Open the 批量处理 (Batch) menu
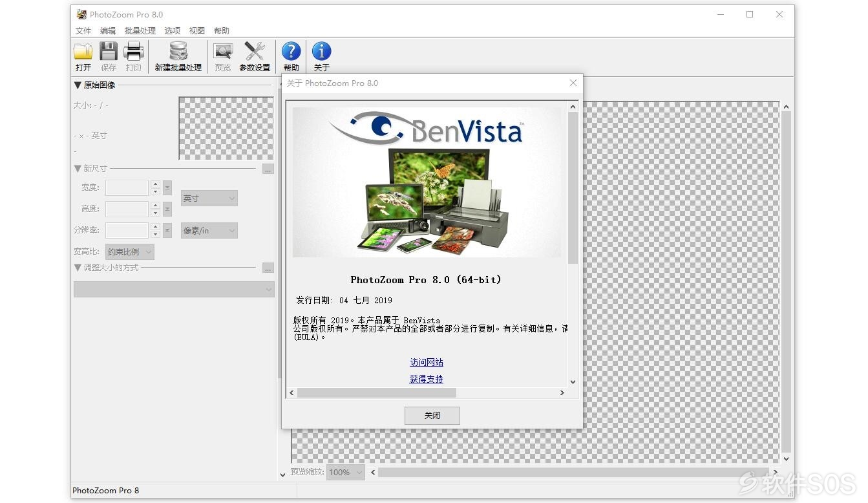The height and width of the screenshot is (503, 868). 140,30
